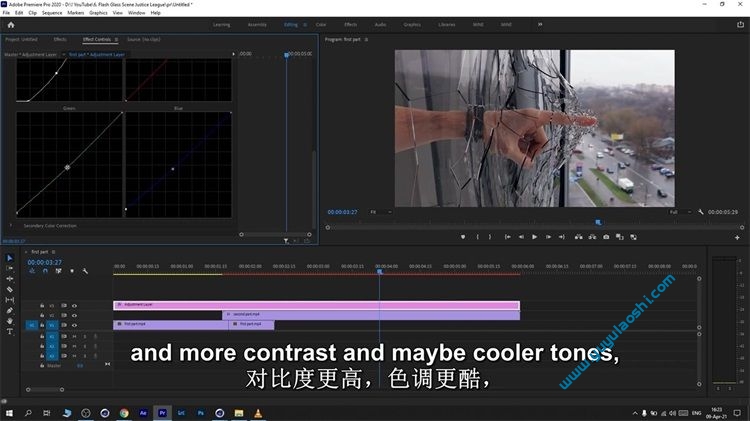Toggle nest insert mode in timeline header

[32, 271]
